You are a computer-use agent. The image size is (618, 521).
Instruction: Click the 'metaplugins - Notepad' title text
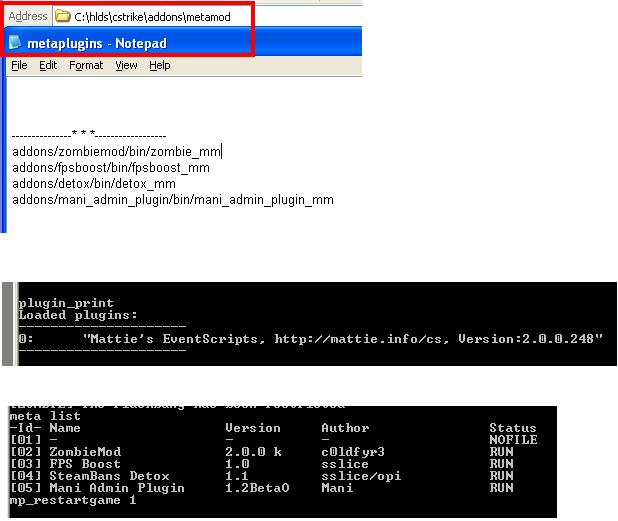[x=97, y=43]
